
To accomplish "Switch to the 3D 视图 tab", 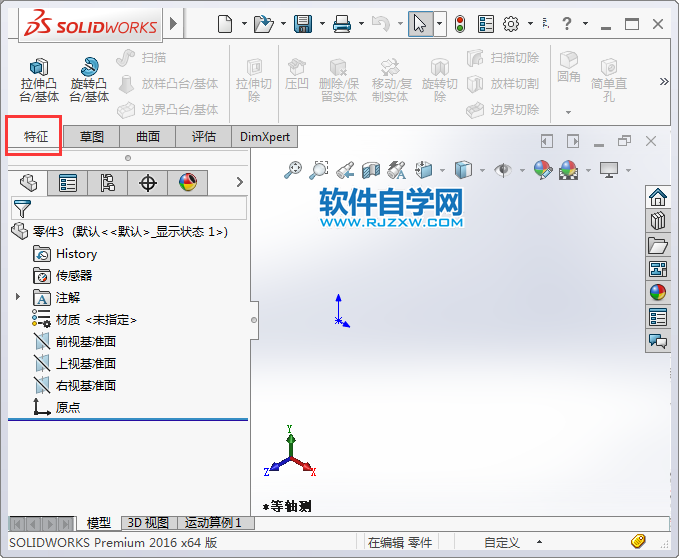I will (x=148, y=523).
